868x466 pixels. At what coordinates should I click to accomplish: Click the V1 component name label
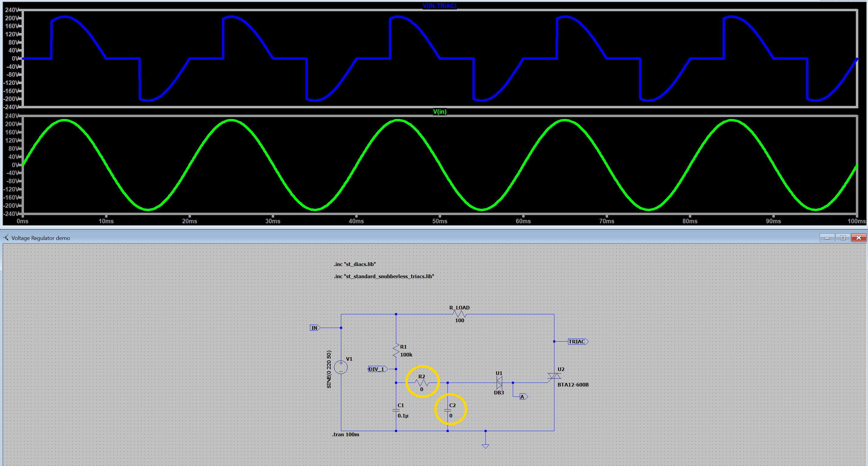(x=349, y=359)
